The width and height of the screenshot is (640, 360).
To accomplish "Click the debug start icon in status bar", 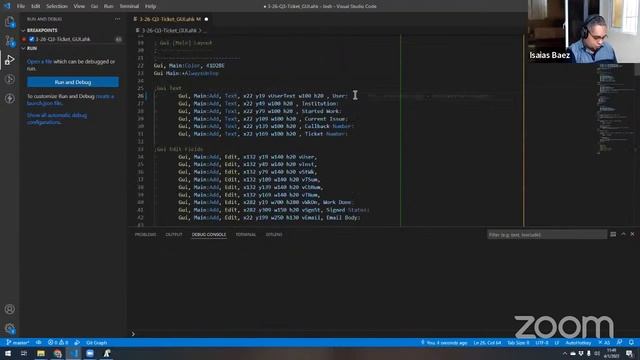I will point(77,342).
